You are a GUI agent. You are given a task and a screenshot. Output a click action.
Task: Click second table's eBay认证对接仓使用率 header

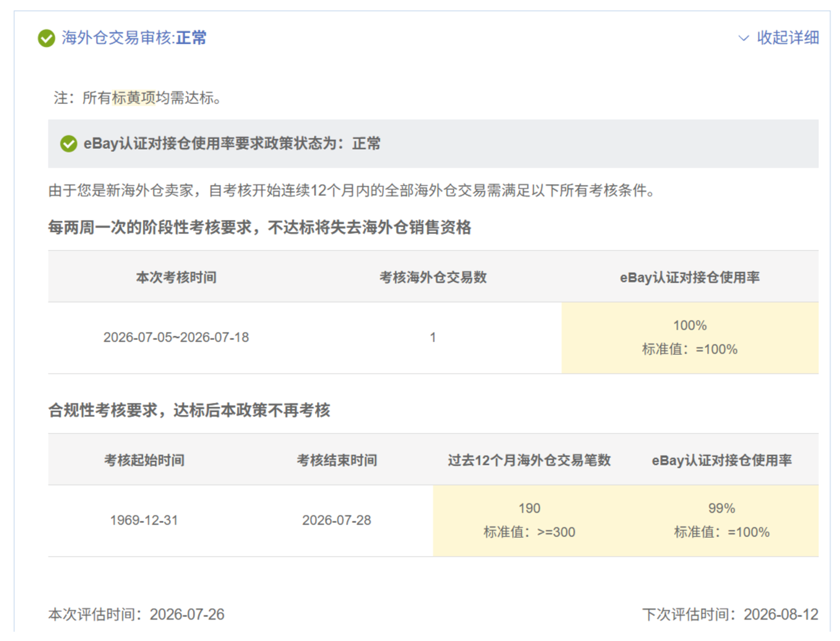coord(721,460)
